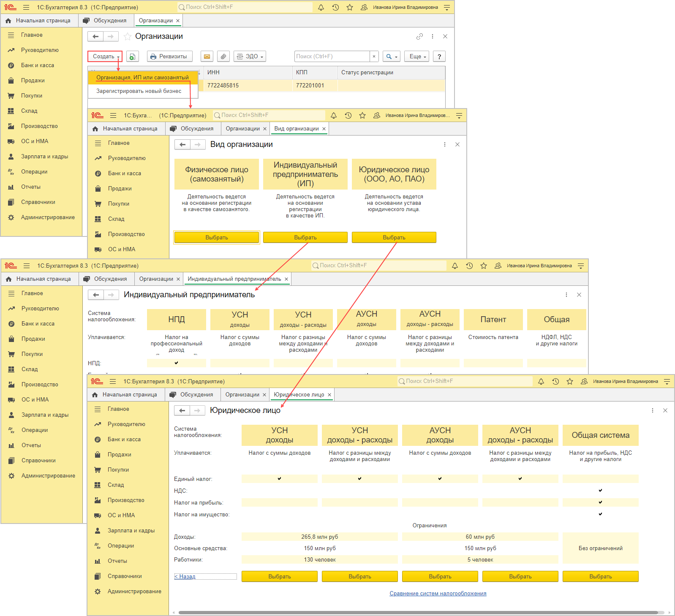Viewport: 675px width, 616px height.
Task: Expand magnifier search dropdown in Организации toolbar
Action: [392, 56]
